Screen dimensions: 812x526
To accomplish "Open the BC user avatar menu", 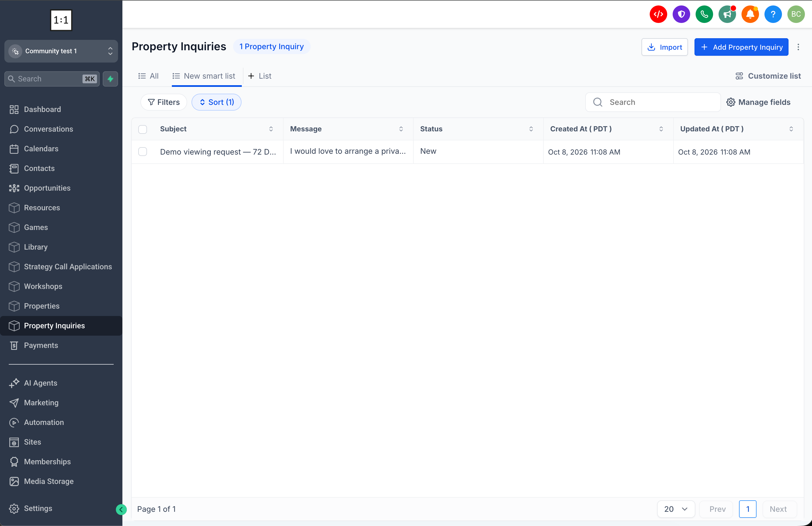I will (x=796, y=14).
